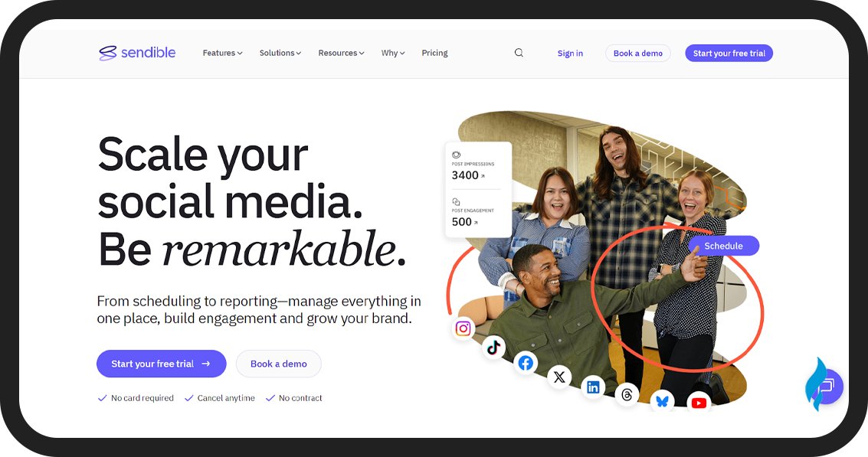The width and height of the screenshot is (868, 457).
Task: Click the Instagram icon
Action: tap(463, 328)
